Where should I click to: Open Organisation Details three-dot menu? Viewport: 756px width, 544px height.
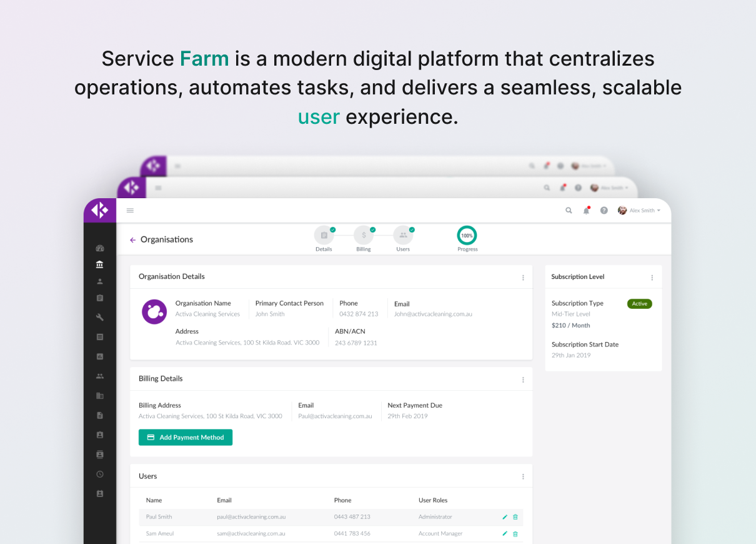(x=523, y=278)
